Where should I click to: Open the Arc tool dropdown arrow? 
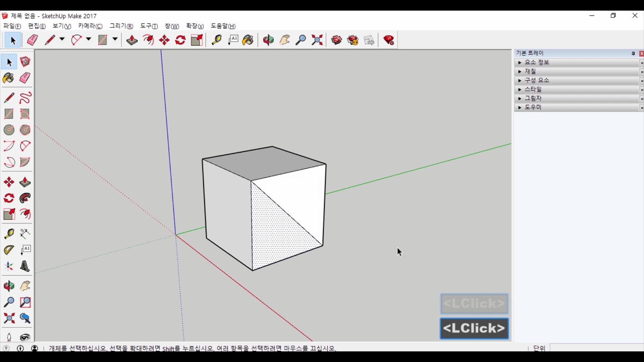(x=89, y=40)
